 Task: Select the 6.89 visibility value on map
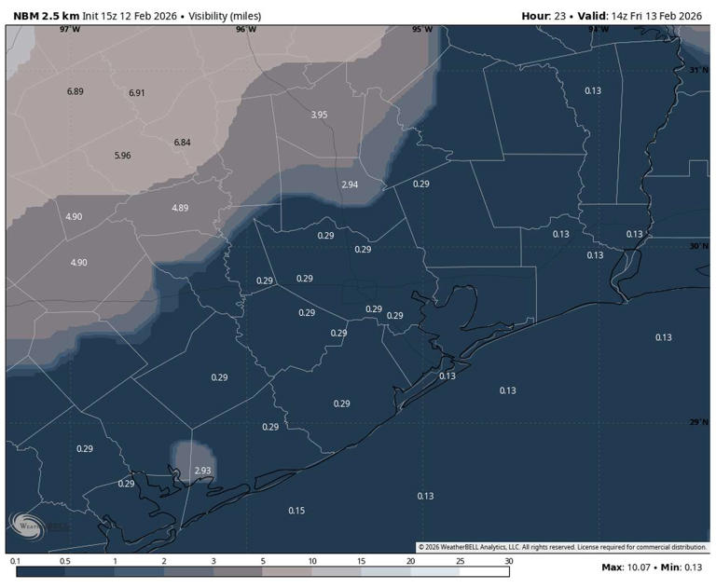click(76, 91)
